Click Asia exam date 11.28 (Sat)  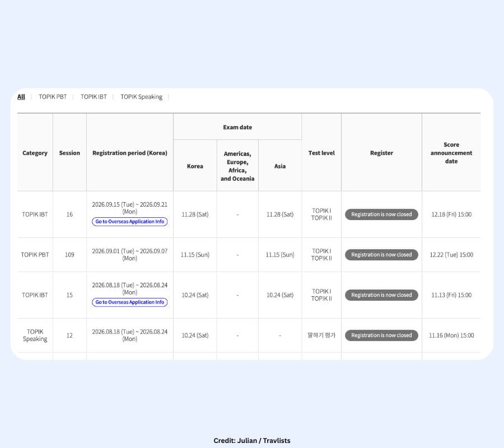(280, 214)
